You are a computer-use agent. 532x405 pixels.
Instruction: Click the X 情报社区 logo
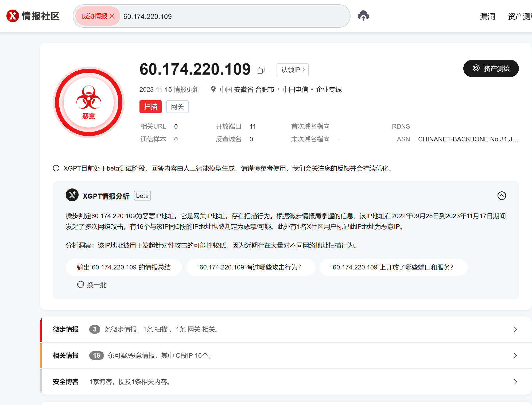[x=33, y=16]
